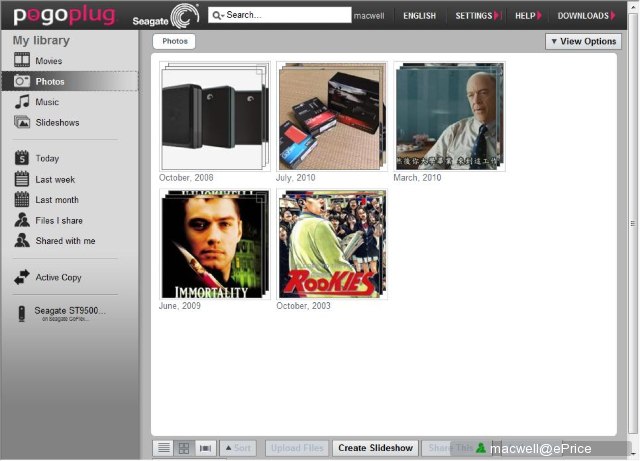Show files from Last week

point(55,179)
